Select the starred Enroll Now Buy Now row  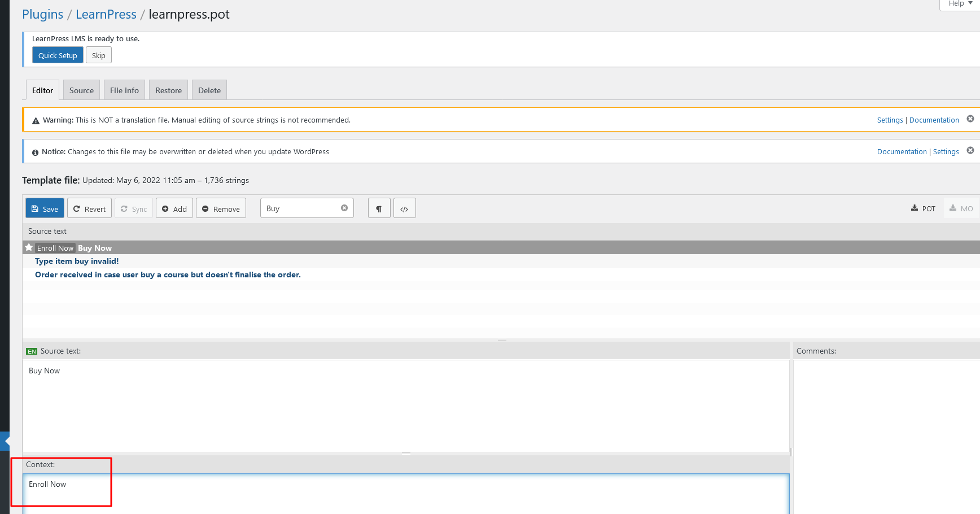pyautogui.click(x=501, y=247)
